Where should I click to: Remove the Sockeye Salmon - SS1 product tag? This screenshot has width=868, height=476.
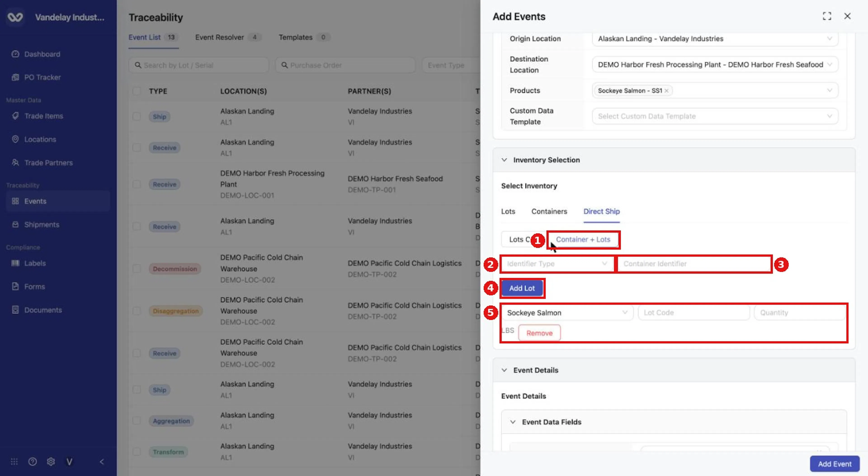coord(666,91)
